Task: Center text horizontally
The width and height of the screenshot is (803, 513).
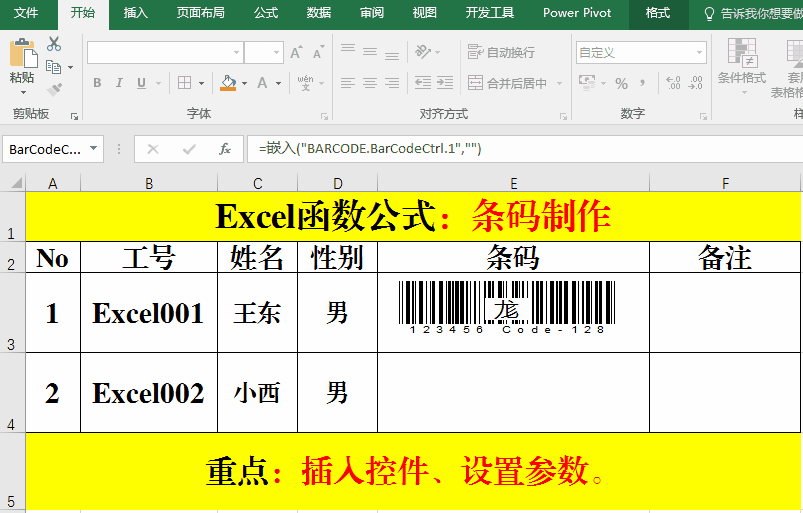Action: click(x=370, y=82)
